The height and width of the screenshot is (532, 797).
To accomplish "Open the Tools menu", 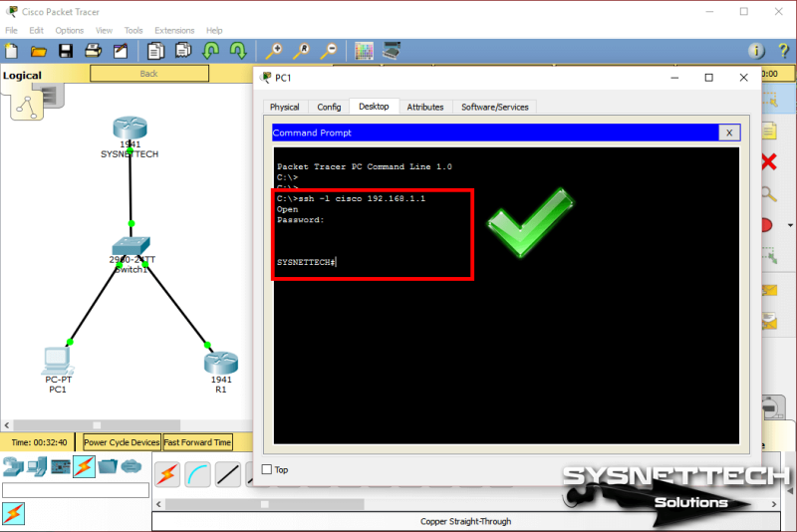I will coord(133,30).
